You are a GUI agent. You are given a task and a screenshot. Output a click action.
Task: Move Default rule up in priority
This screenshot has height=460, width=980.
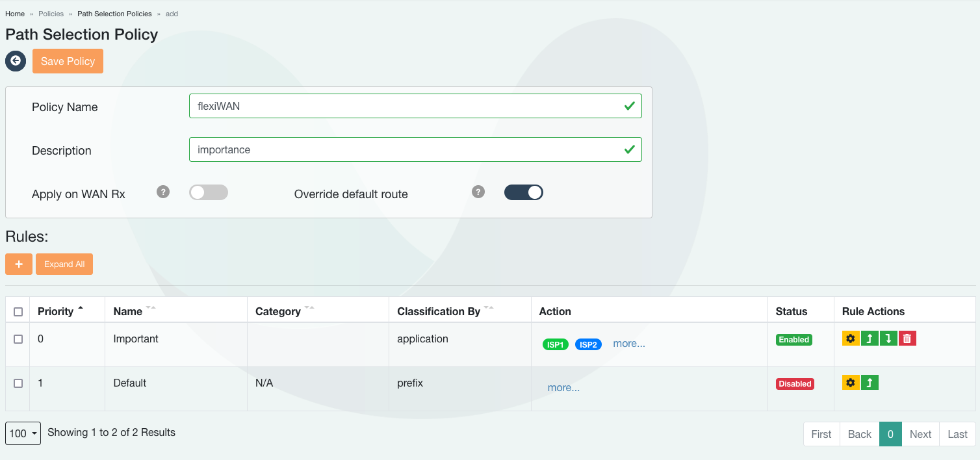tap(870, 383)
